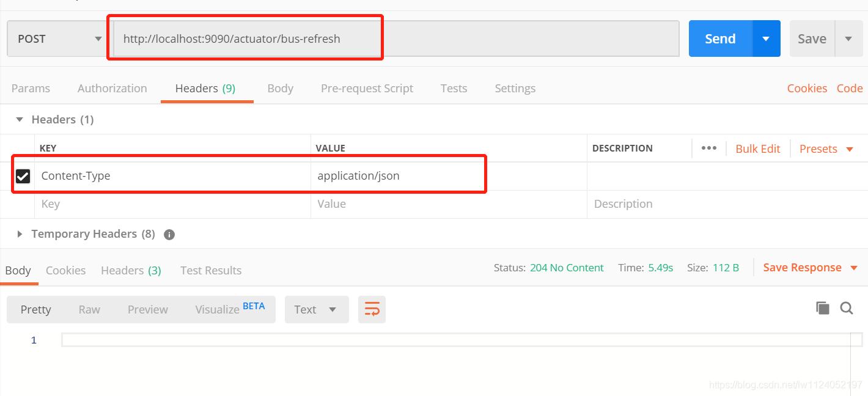Copy the response body

click(822, 308)
